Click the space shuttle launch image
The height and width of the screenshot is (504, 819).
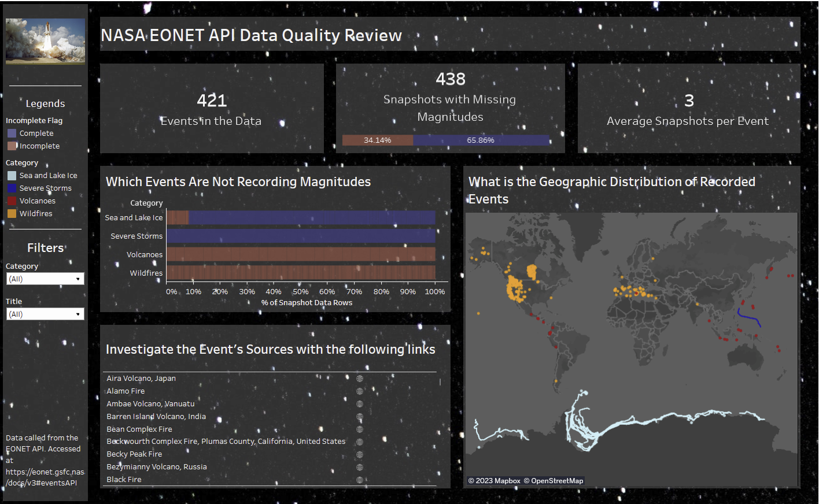[45, 41]
